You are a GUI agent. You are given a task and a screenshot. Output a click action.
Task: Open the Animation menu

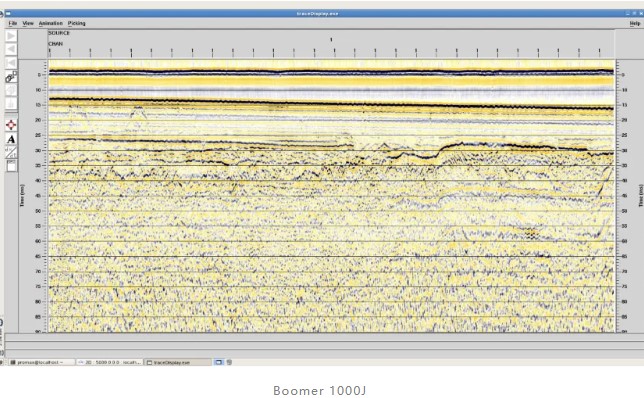[51, 23]
